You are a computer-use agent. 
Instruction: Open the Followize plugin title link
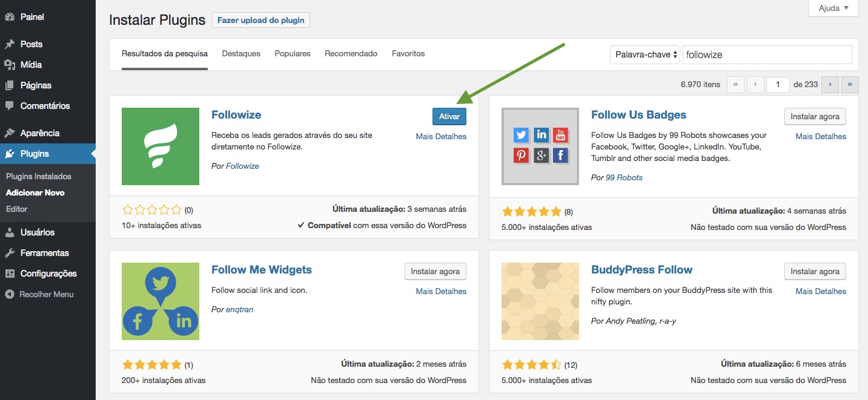coord(236,115)
